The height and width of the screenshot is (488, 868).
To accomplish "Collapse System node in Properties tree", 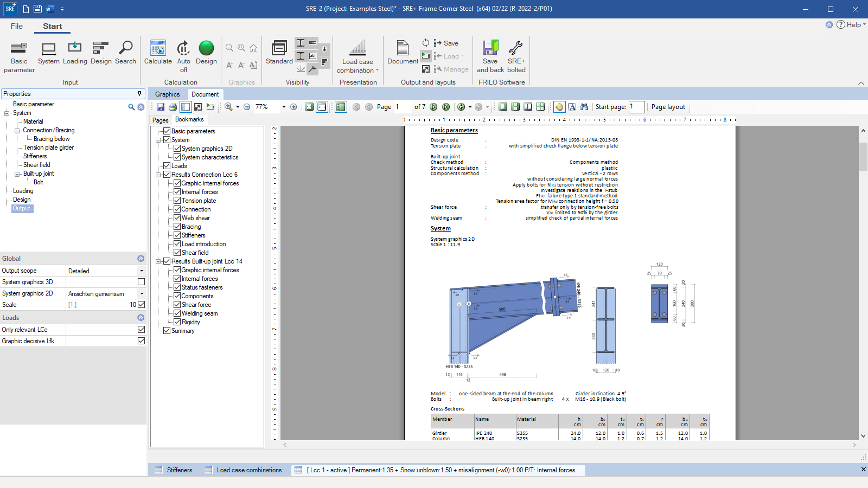I will 7,113.
